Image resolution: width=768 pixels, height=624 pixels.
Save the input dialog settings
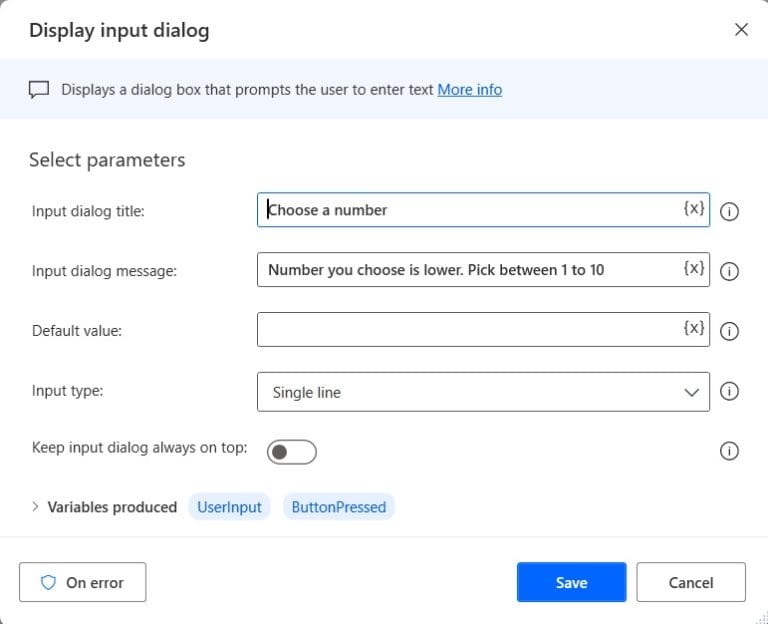[x=571, y=582]
